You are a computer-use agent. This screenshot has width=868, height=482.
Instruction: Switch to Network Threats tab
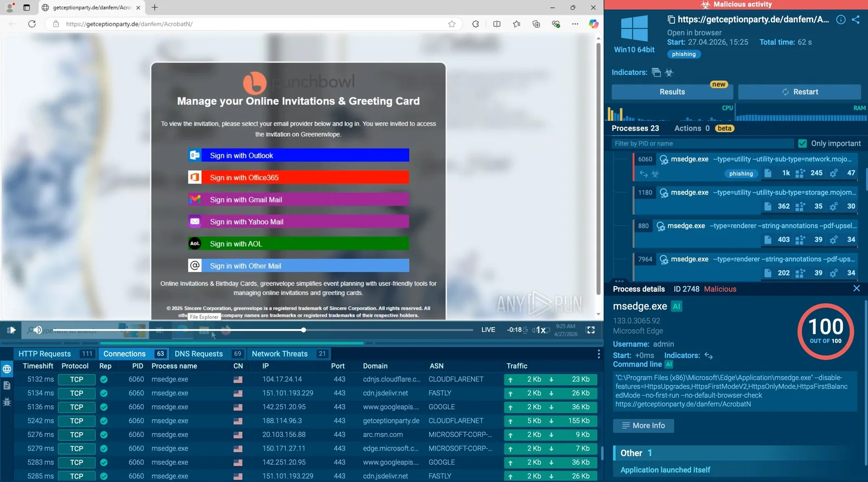pos(289,354)
